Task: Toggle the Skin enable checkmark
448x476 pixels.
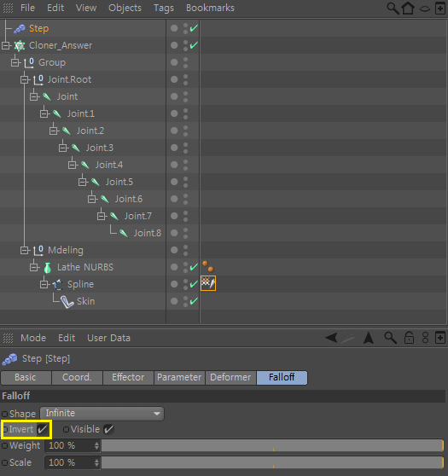Action: click(x=194, y=301)
